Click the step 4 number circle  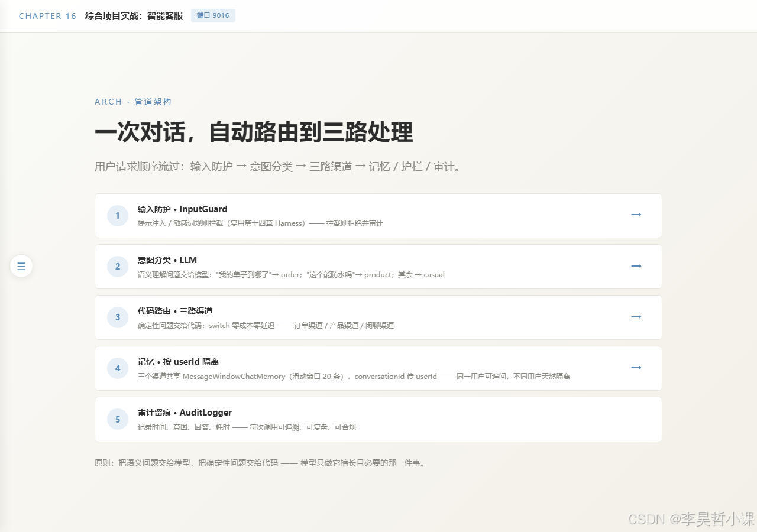[118, 368]
